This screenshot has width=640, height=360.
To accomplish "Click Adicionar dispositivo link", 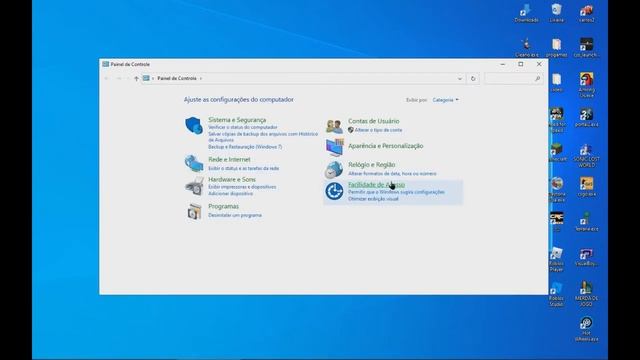I will coord(231,194).
